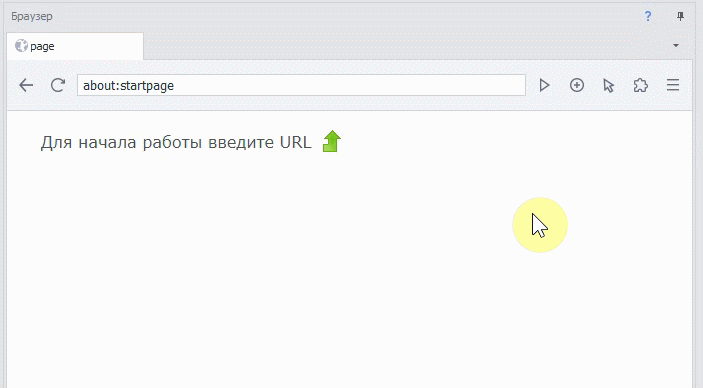Click the empty panel header between Браузер and help

pos(347,17)
